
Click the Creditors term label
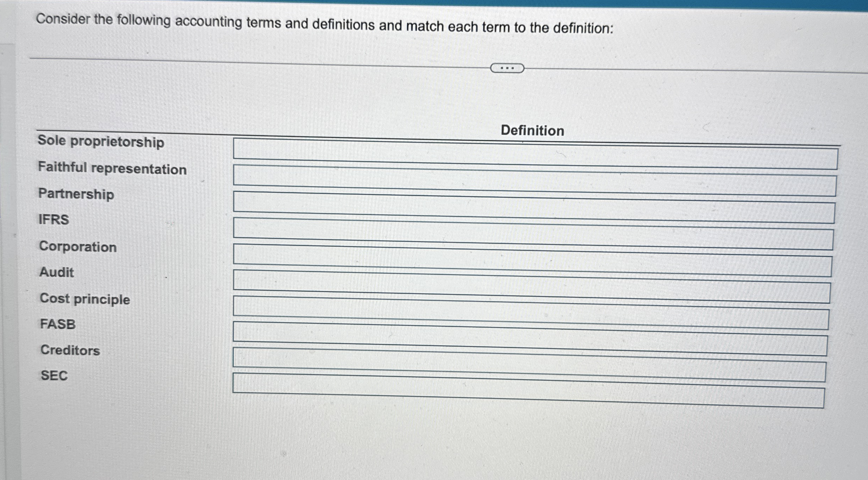click(x=70, y=350)
